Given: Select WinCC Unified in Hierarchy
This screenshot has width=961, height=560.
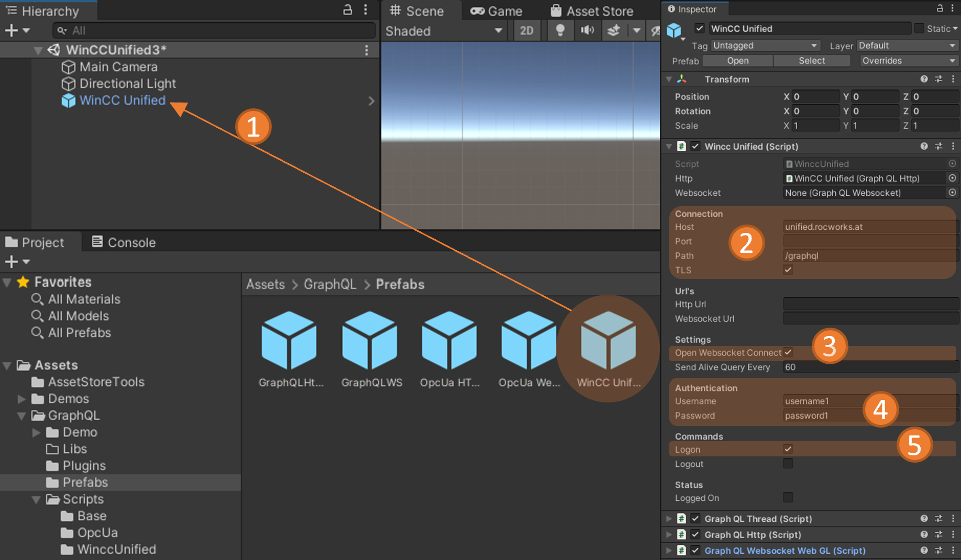Looking at the screenshot, I should click(122, 100).
